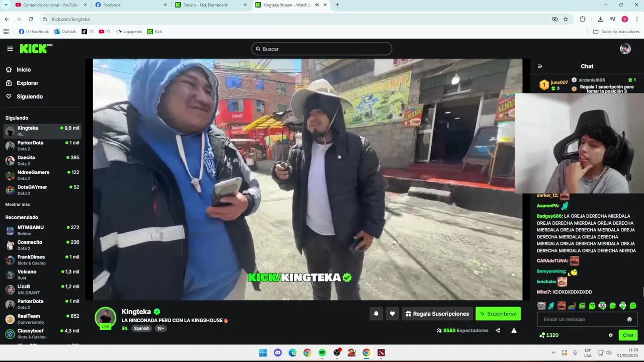Open Todos los marcadores folder
The image size is (644, 362).
coord(616,31)
